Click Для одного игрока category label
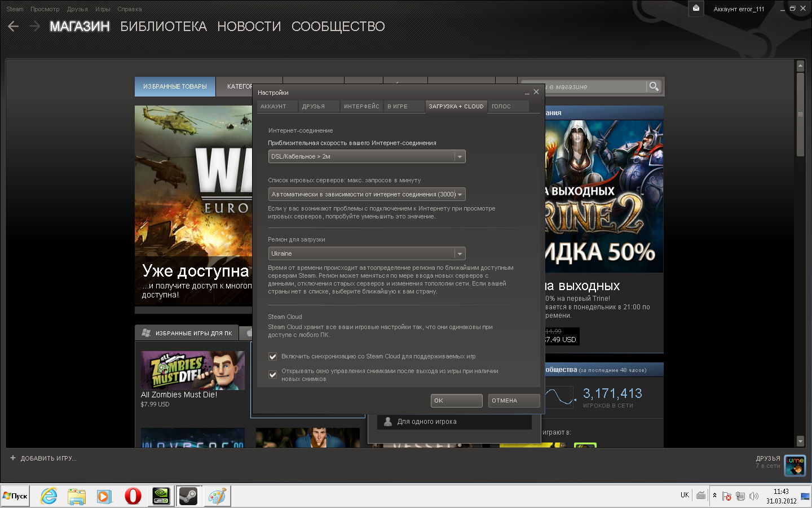Image resolution: width=812 pixels, height=508 pixels. tap(427, 422)
